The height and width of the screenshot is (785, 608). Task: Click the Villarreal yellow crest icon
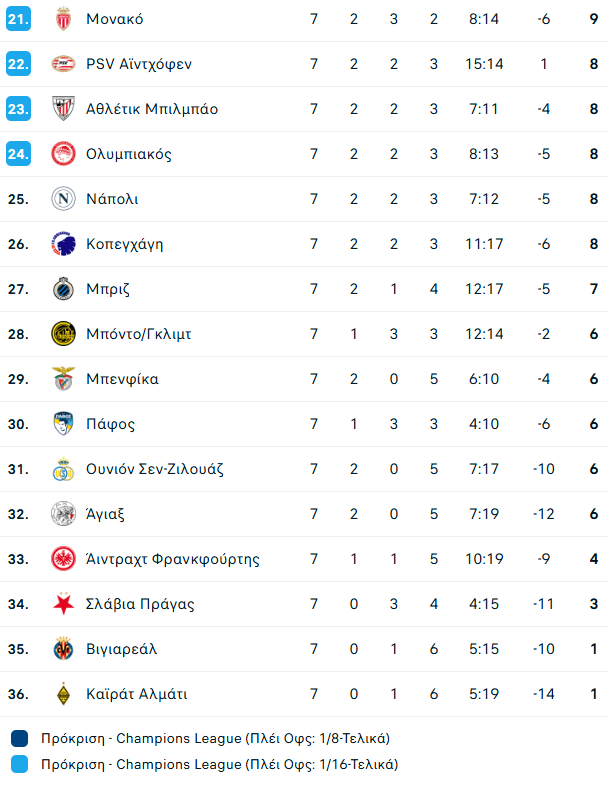coord(63,649)
